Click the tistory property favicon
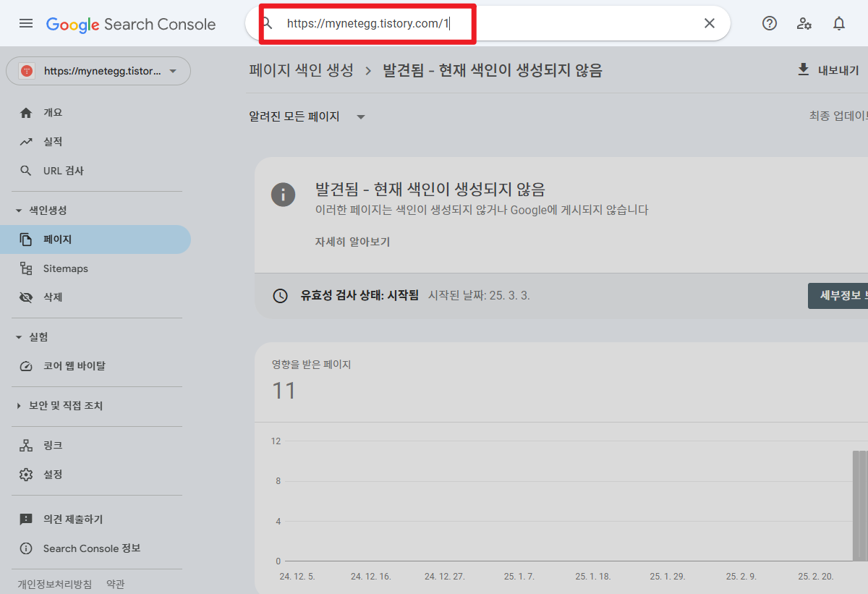 coord(27,71)
